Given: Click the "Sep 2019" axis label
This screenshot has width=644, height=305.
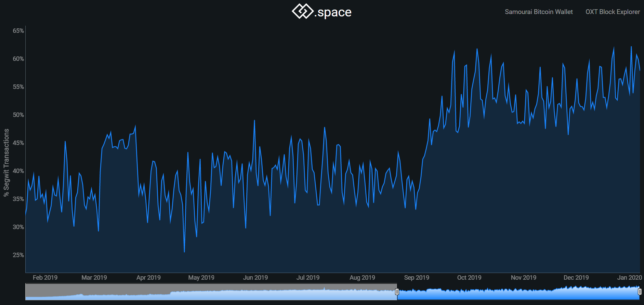Looking at the screenshot, I should [x=417, y=278].
